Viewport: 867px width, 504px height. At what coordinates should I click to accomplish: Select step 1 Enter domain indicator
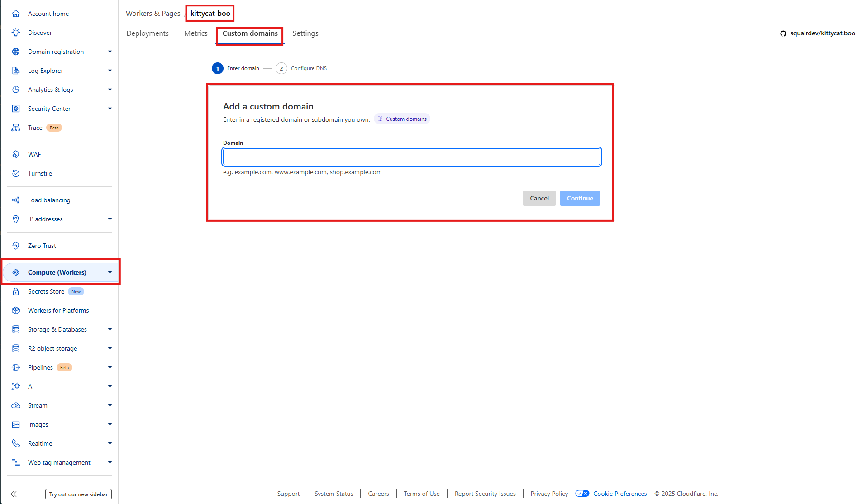click(x=218, y=68)
